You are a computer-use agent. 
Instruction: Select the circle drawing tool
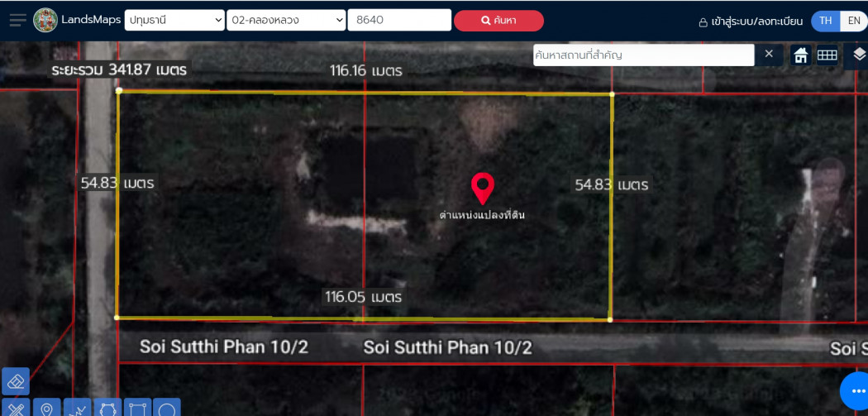tap(167, 408)
